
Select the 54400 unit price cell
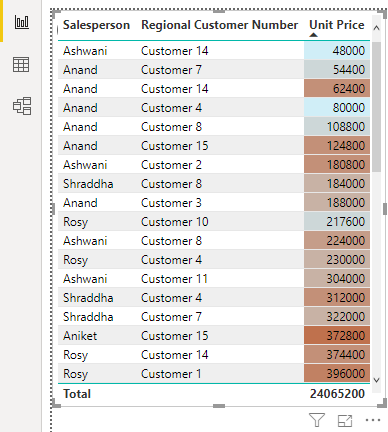(x=337, y=70)
